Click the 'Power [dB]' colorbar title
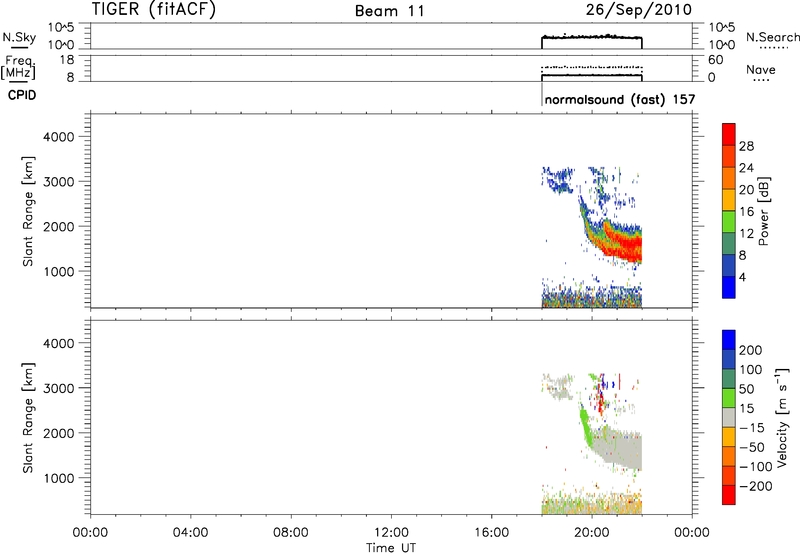The image size is (800, 554). pyautogui.click(x=763, y=211)
